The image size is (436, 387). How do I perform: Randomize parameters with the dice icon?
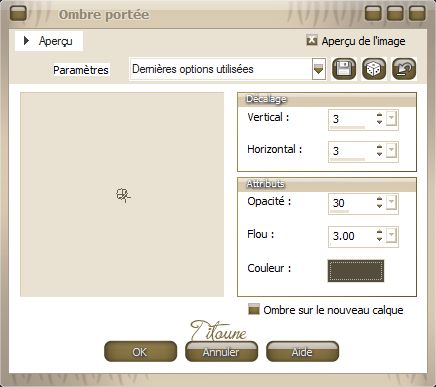[x=374, y=69]
